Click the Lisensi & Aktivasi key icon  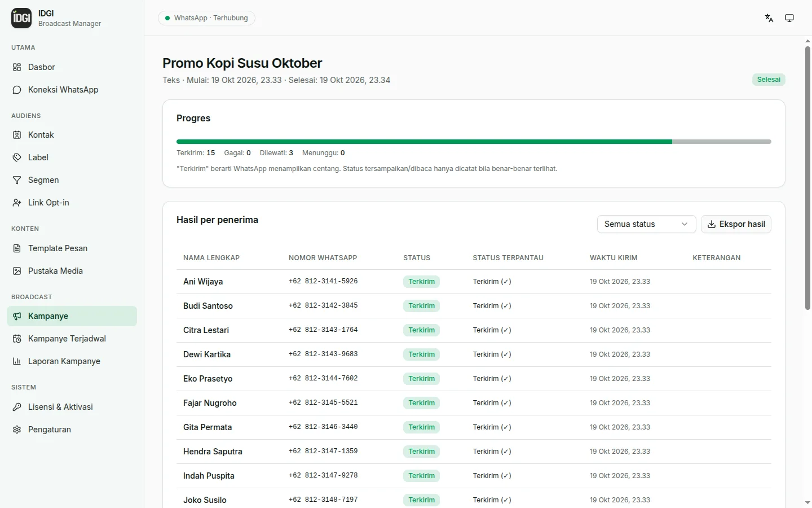pyautogui.click(x=17, y=407)
